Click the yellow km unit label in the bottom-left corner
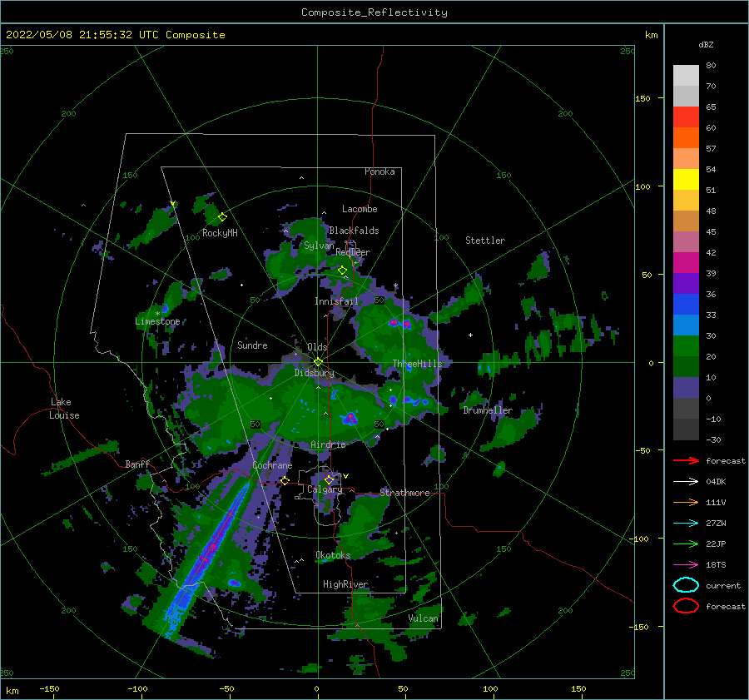Screen dimensions: 749x700 pos(12,691)
